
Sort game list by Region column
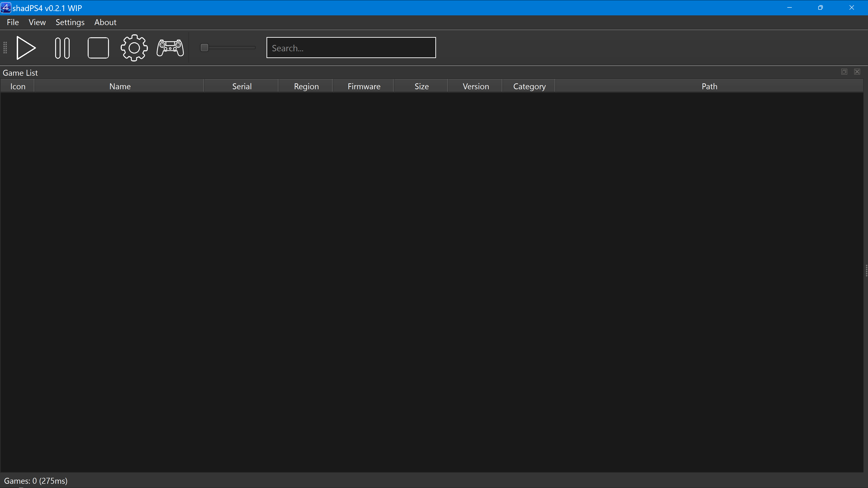tap(306, 86)
